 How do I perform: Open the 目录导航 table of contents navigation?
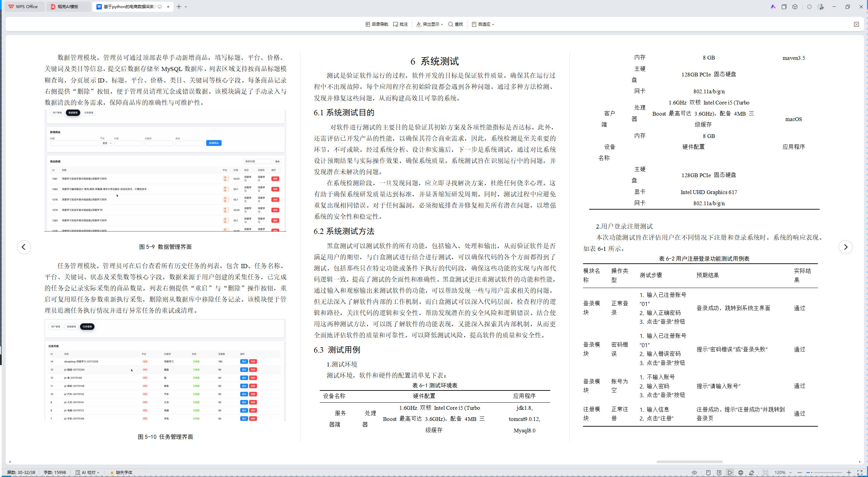coord(377,24)
